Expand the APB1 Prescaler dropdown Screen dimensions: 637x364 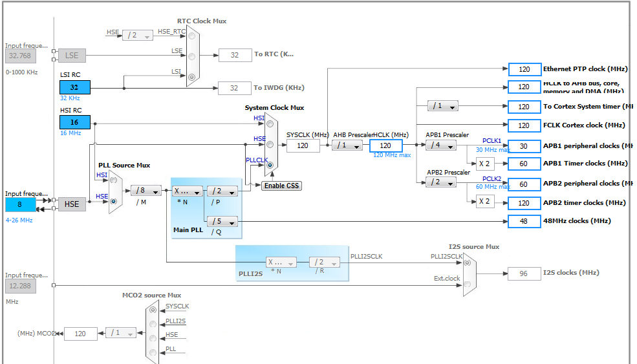(441, 145)
